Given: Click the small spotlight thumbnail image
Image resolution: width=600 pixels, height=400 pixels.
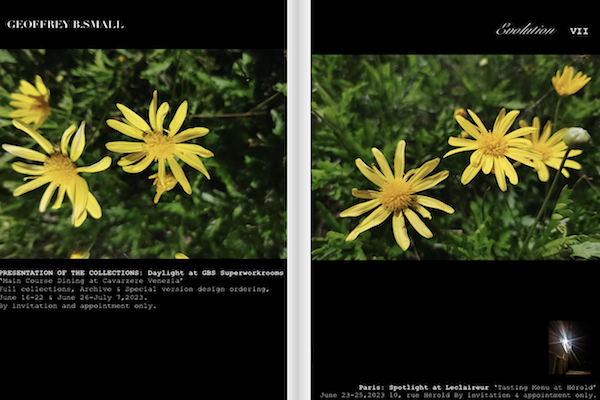Looking at the screenshot, I should [568, 346].
